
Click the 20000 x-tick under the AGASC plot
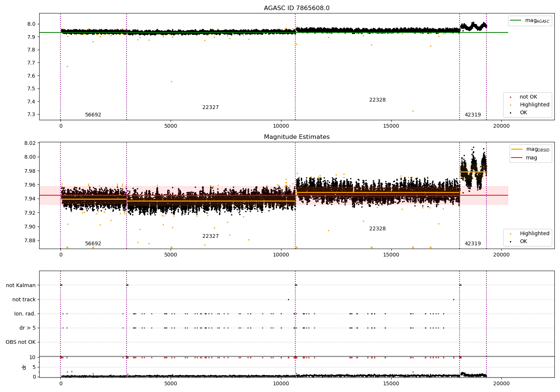501,126
